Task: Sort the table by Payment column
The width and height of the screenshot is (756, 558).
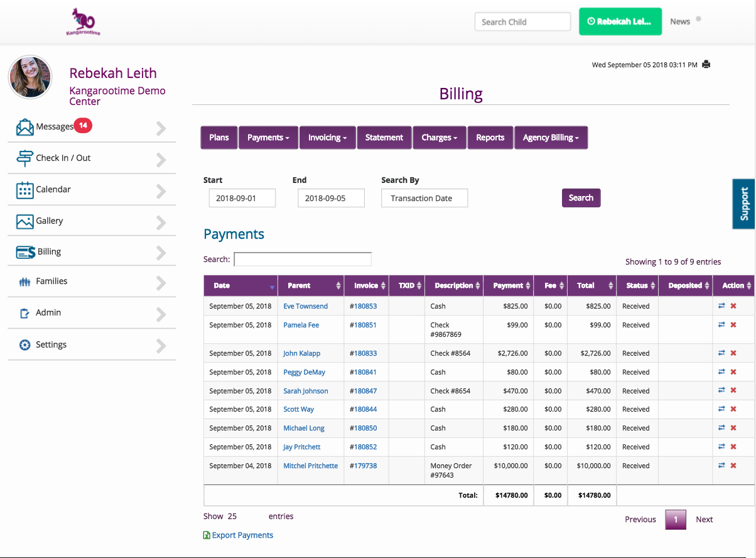Action: coord(508,285)
